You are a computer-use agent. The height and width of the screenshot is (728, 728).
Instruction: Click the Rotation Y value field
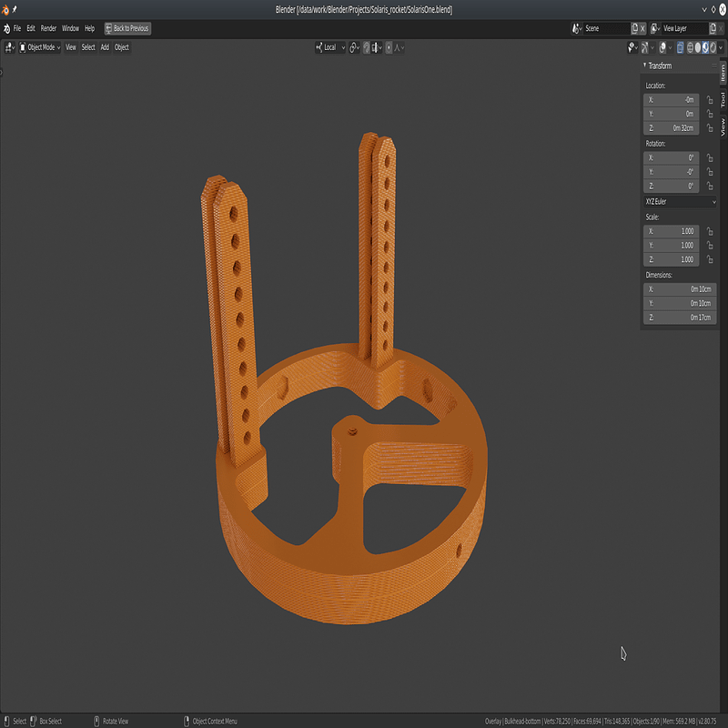click(x=672, y=172)
